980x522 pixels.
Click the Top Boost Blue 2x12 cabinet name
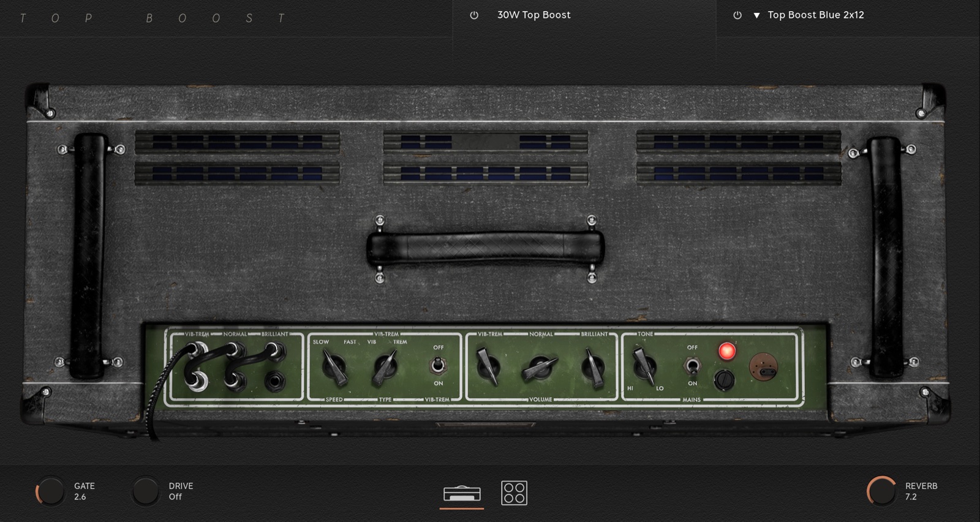click(x=816, y=15)
